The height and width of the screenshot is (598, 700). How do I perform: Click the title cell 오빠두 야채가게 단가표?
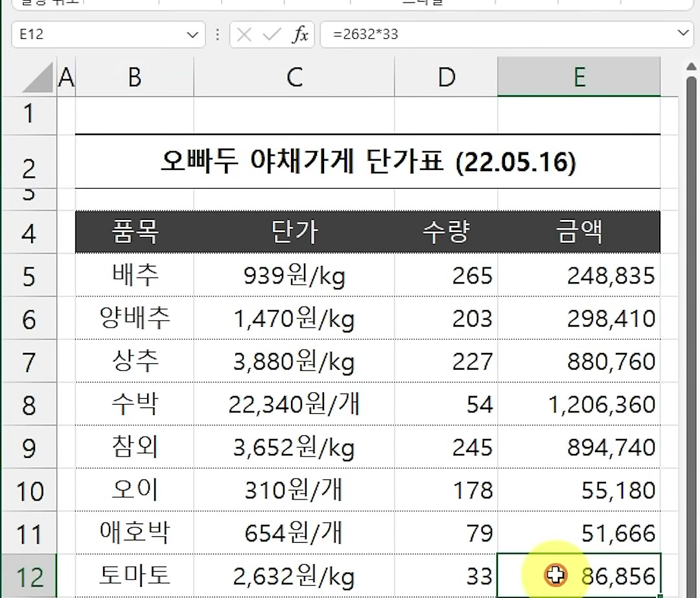coord(368,161)
